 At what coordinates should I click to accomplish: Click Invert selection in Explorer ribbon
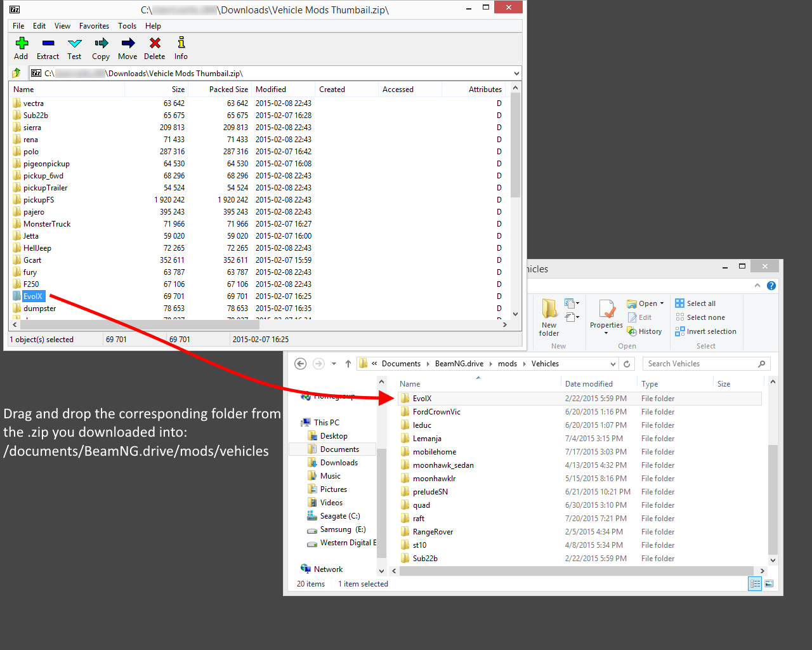click(706, 331)
